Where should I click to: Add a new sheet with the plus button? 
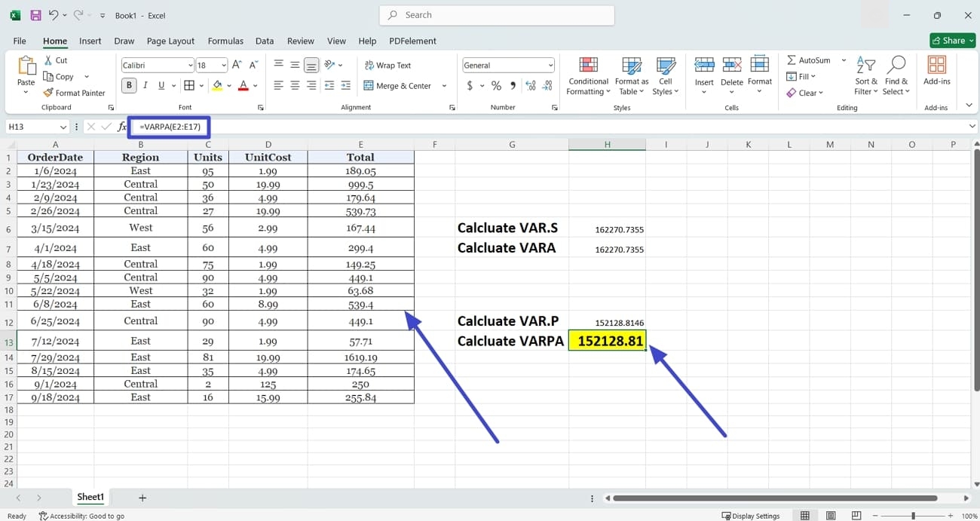click(142, 497)
